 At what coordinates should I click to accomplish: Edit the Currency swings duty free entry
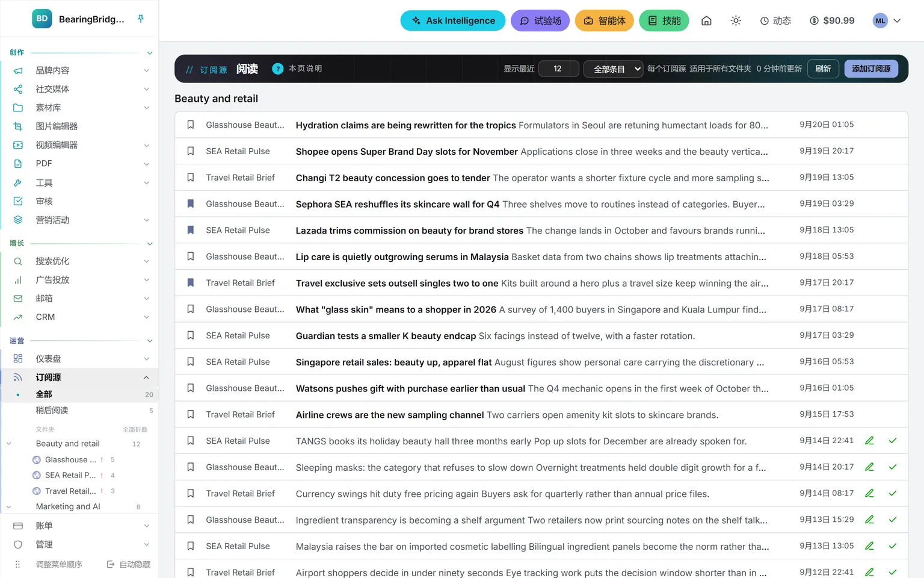click(869, 494)
